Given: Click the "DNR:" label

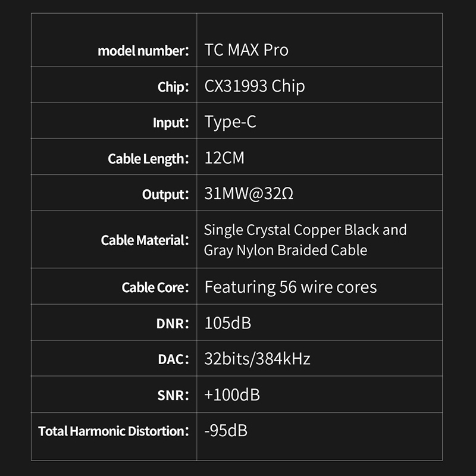Looking at the screenshot, I should pos(170,323).
